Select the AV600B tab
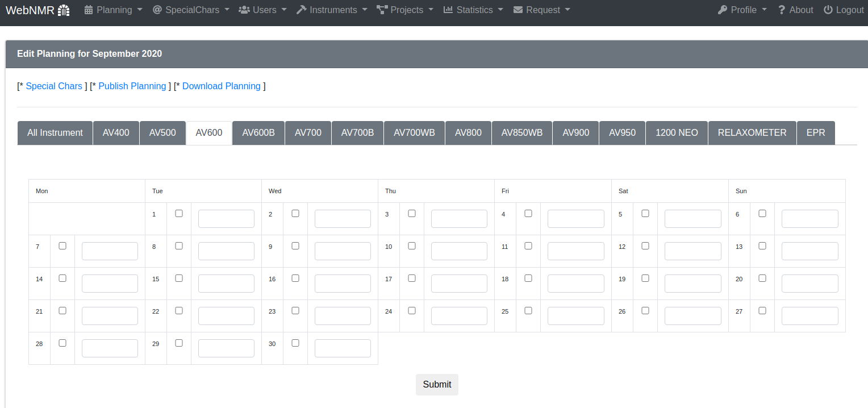Image resolution: width=868 pixels, height=408 pixels. [x=258, y=133]
